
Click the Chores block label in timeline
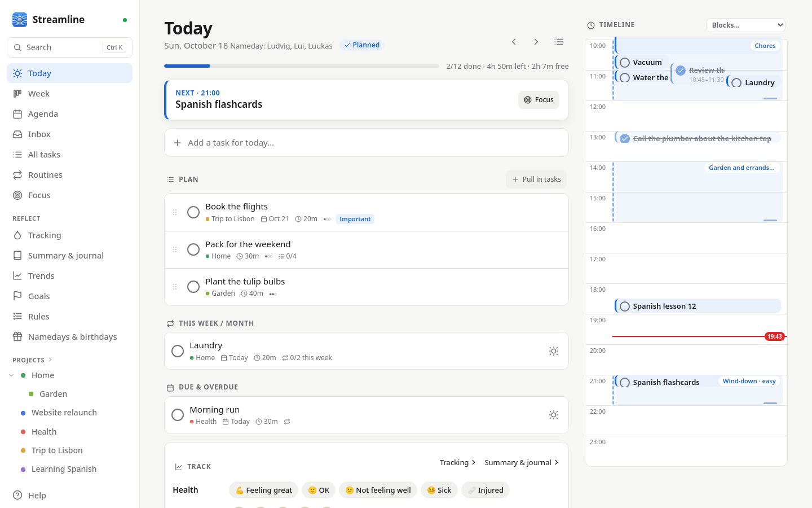click(765, 46)
